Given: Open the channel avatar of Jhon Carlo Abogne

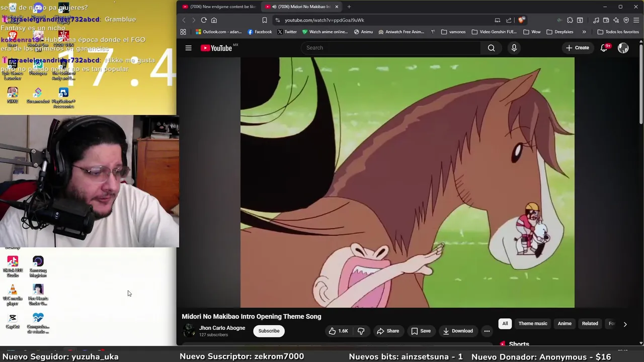Looking at the screenshot, I should pos(189,331).
